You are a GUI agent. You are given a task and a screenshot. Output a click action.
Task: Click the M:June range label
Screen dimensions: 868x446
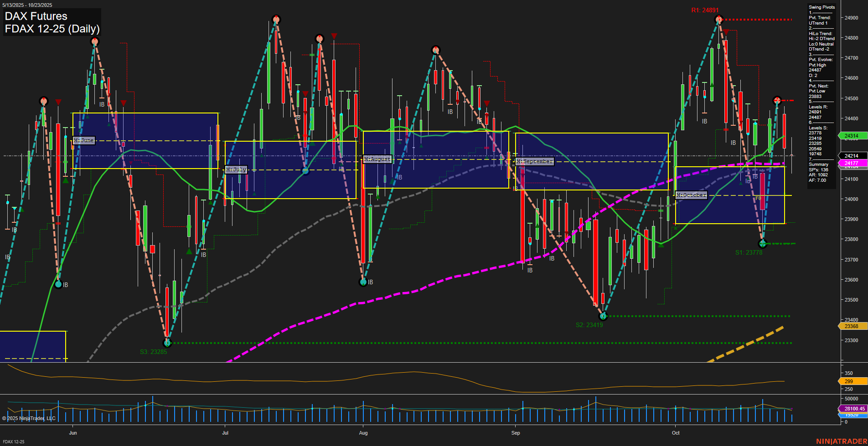coord(83,140)
